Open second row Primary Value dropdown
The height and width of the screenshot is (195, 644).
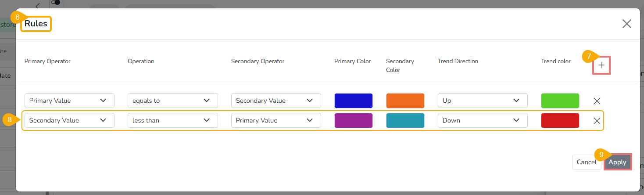[276, 120]
